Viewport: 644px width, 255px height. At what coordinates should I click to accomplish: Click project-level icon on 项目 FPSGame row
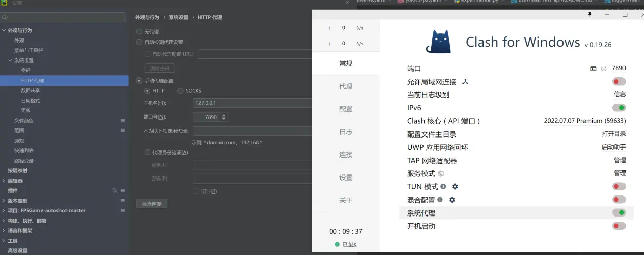123,210
